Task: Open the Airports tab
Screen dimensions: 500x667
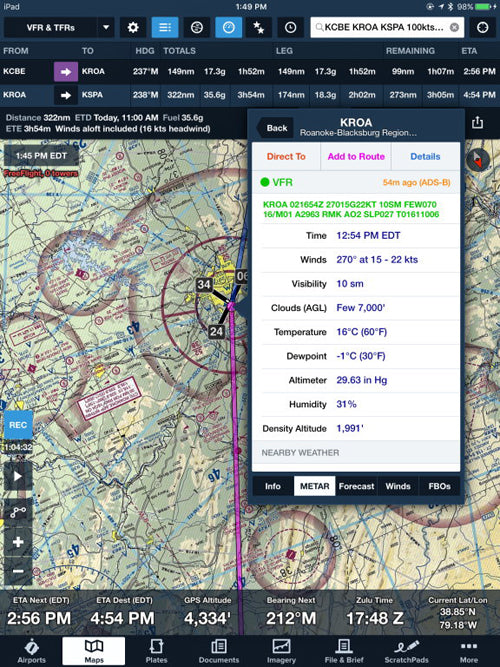Action: tap(31, 651)
